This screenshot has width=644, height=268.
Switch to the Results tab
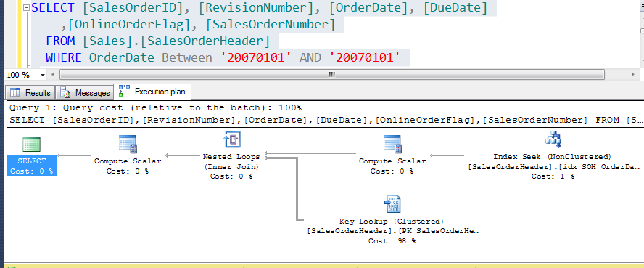click(30, 93)
